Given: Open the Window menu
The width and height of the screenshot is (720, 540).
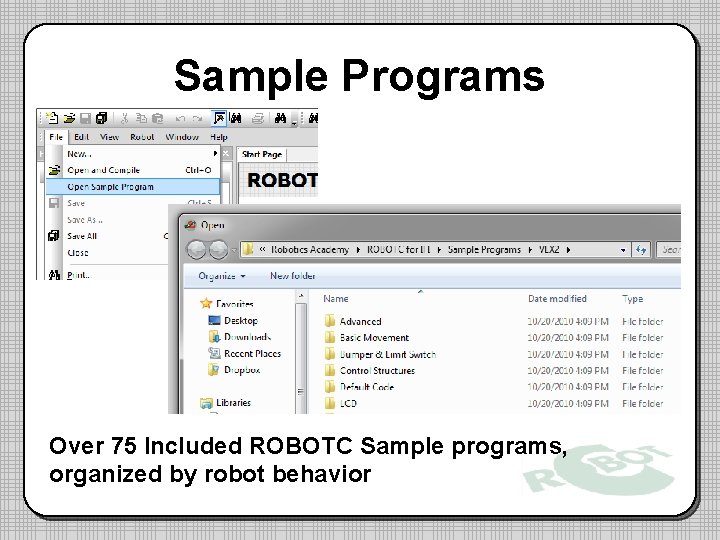Looking at the screenshot, I should [182, 137].
